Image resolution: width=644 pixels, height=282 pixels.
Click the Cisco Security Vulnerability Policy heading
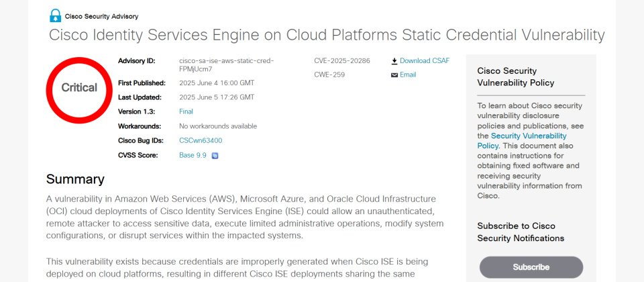pos(516,77)
